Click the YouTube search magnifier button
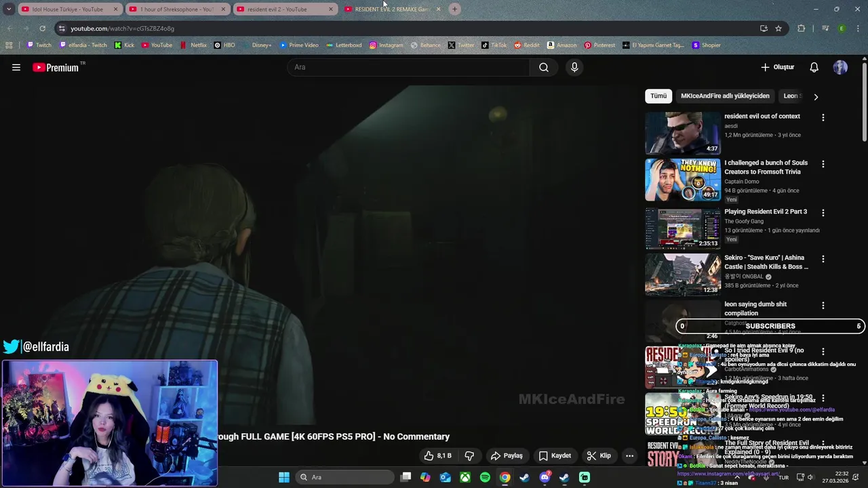Viewport: 868px width, 488px height. click(x=544, y=67)
